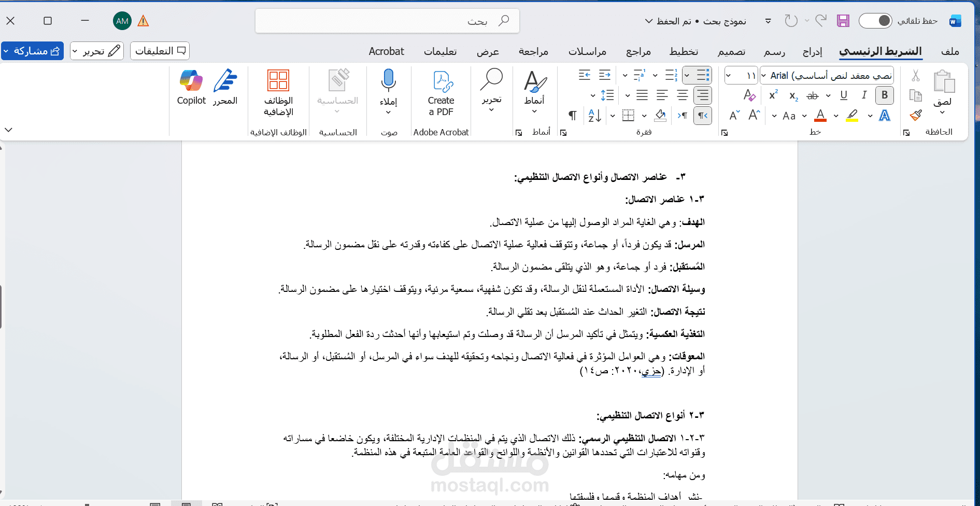Click the Clear Formatting eraser icon

click(749, 95)
